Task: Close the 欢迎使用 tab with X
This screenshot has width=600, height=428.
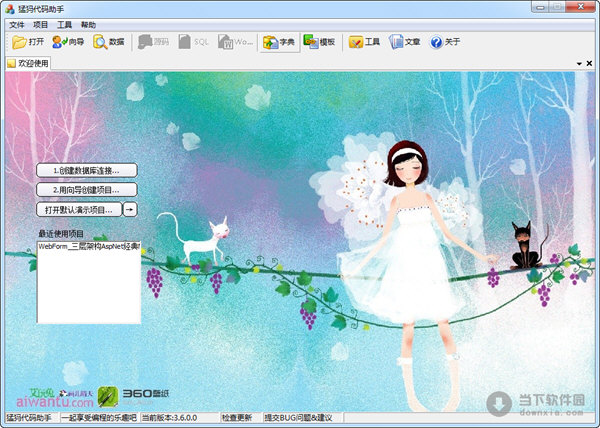Action: [589, 63]
